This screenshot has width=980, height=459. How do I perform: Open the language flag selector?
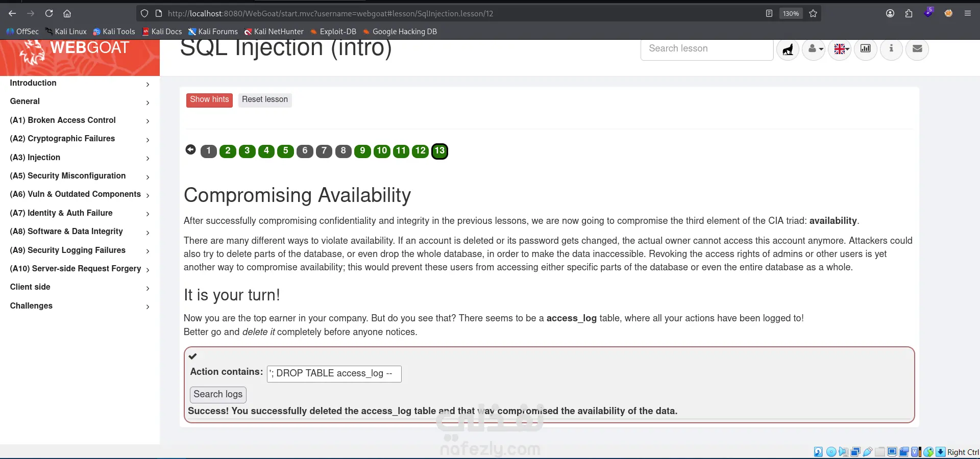(x=840, y=49)
